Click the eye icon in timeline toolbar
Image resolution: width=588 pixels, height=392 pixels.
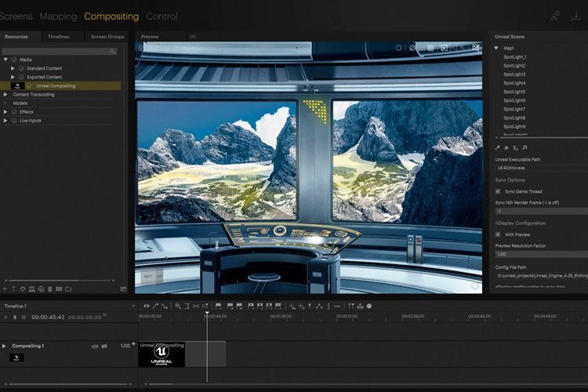(x=147, y=306)
